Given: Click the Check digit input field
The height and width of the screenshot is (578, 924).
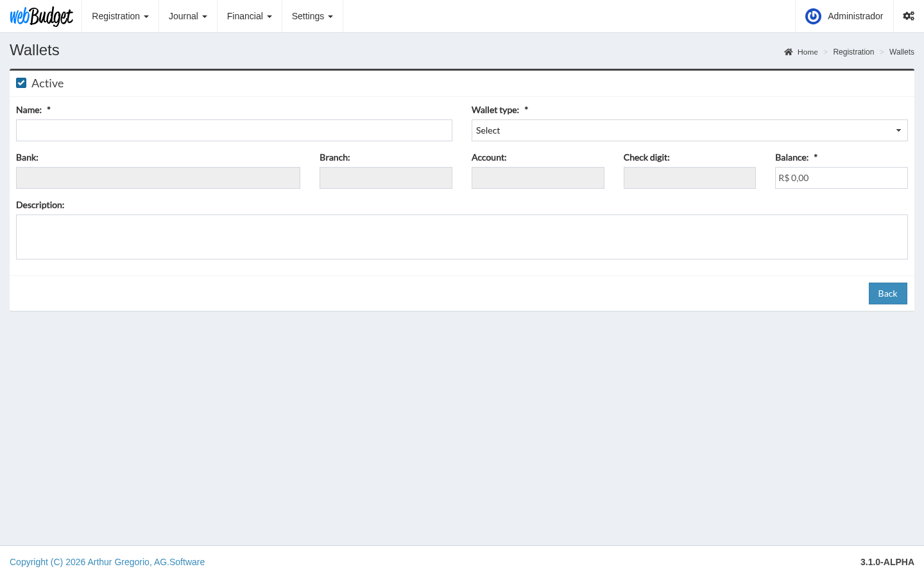Looking at the screenshot, I should pyautogui.click(x=689, y=178).
